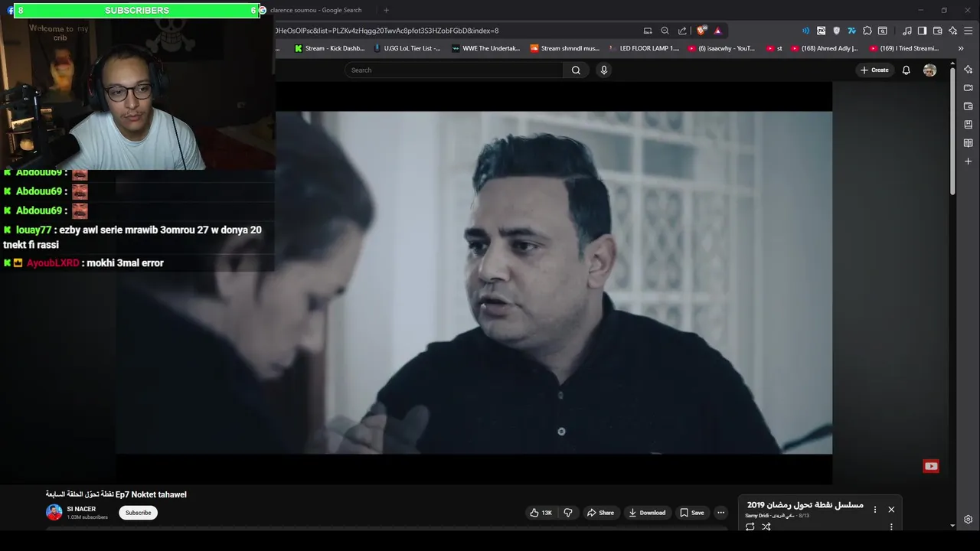Click the blue sound-wave extension icon
This screenshot has width=980, height=551.
click(805, 31)
